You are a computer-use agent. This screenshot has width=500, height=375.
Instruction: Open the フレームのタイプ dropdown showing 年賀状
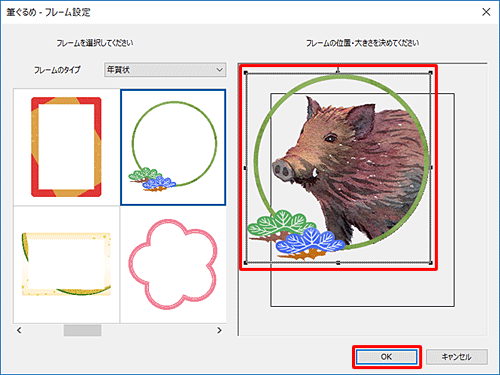[x=165, y=70]
